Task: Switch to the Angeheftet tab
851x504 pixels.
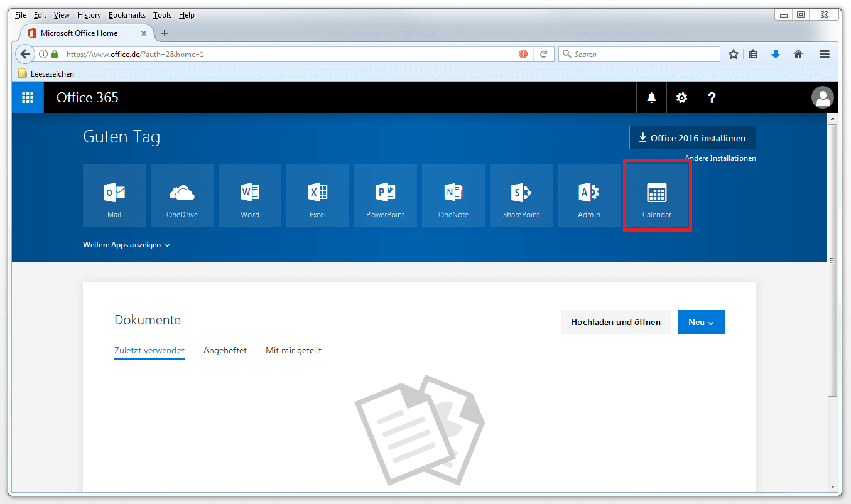Action: [225, 351]
